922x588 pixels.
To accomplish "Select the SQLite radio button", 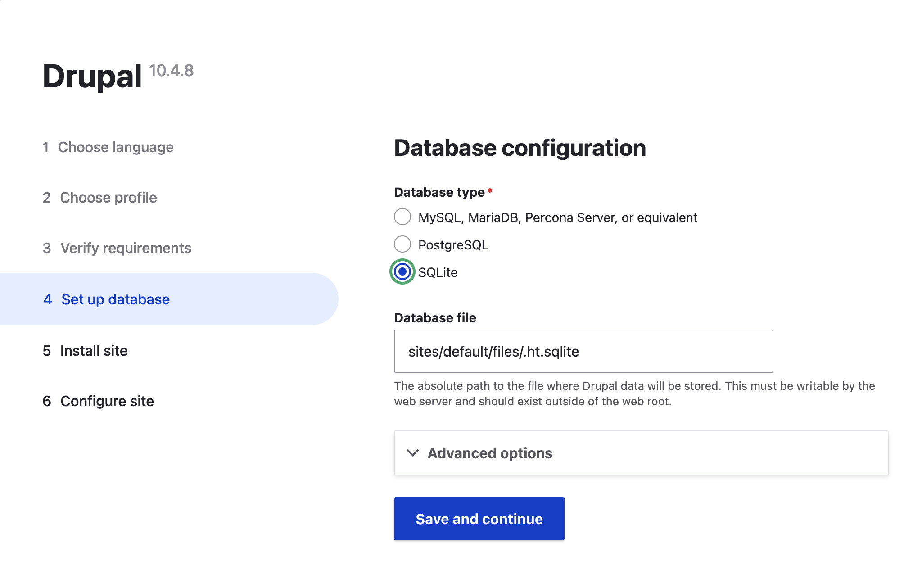I will coord(402,272).
